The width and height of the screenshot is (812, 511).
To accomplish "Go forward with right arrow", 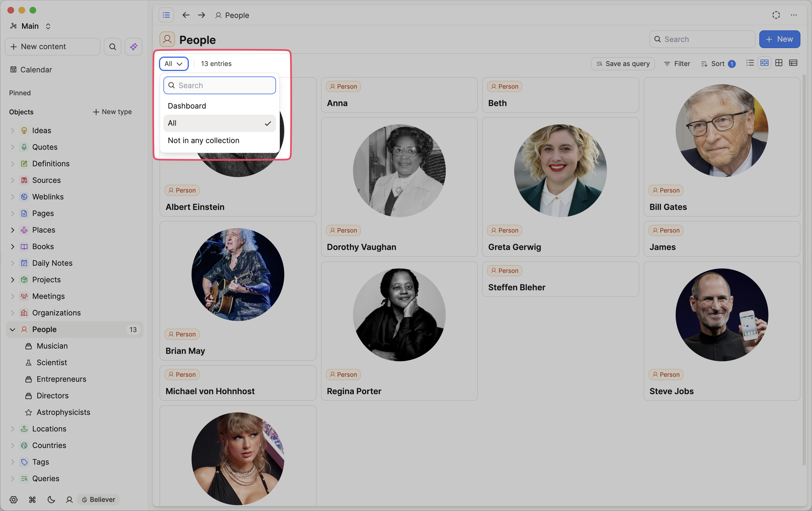I will pyautogui.click(x=202, y=15).
